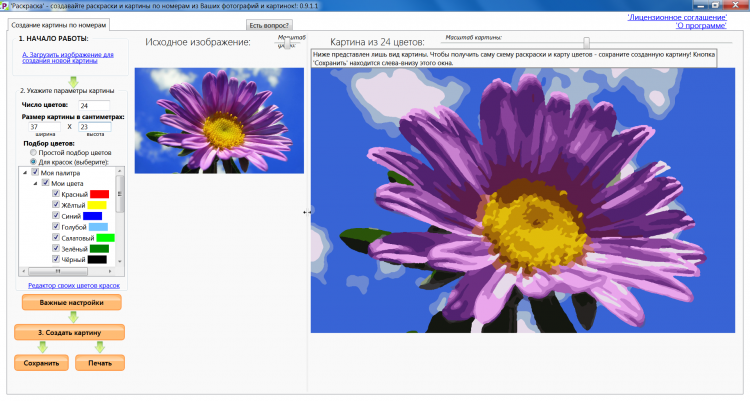Click the height (высота) input field
Screen dimensions: 750x401
tap(95, 127)
